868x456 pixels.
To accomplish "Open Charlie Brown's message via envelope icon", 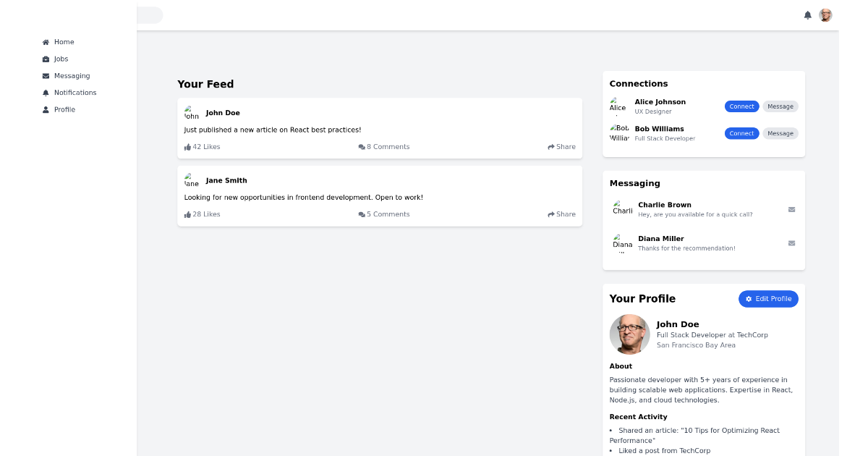I will 791,210.
